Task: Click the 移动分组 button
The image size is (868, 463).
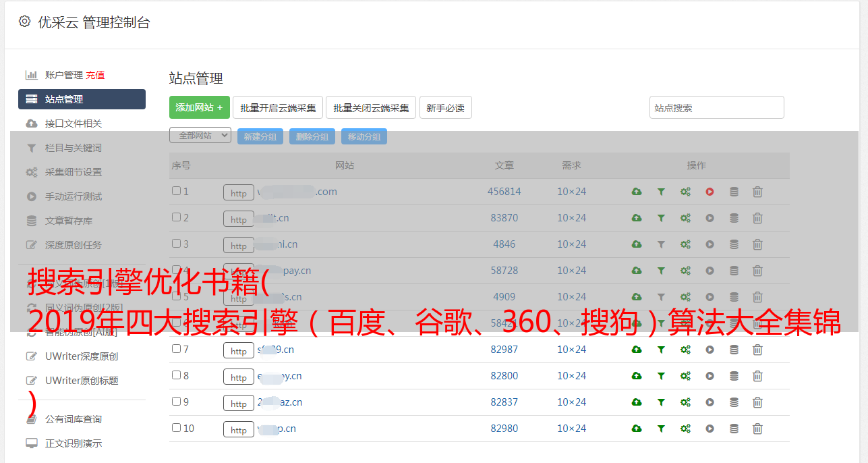Action: pyautogui.click(x=364, y=136)
